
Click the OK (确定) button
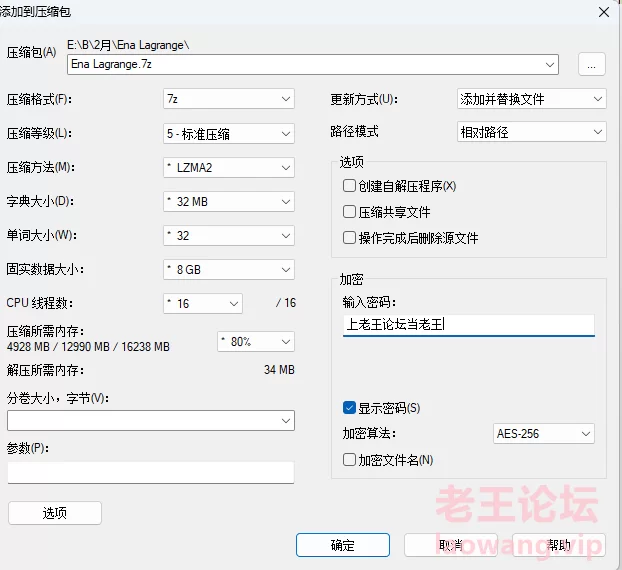[x=342, y=545]
